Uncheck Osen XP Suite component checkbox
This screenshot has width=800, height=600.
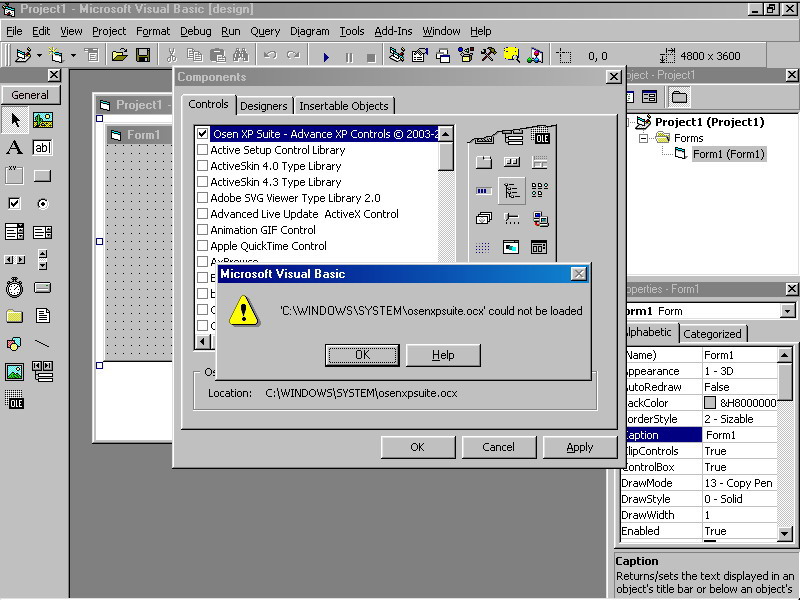(x=203, y=134)
